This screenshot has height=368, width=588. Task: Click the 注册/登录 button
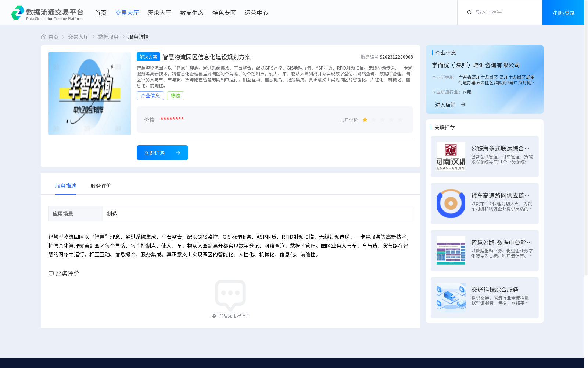[563, 13]
